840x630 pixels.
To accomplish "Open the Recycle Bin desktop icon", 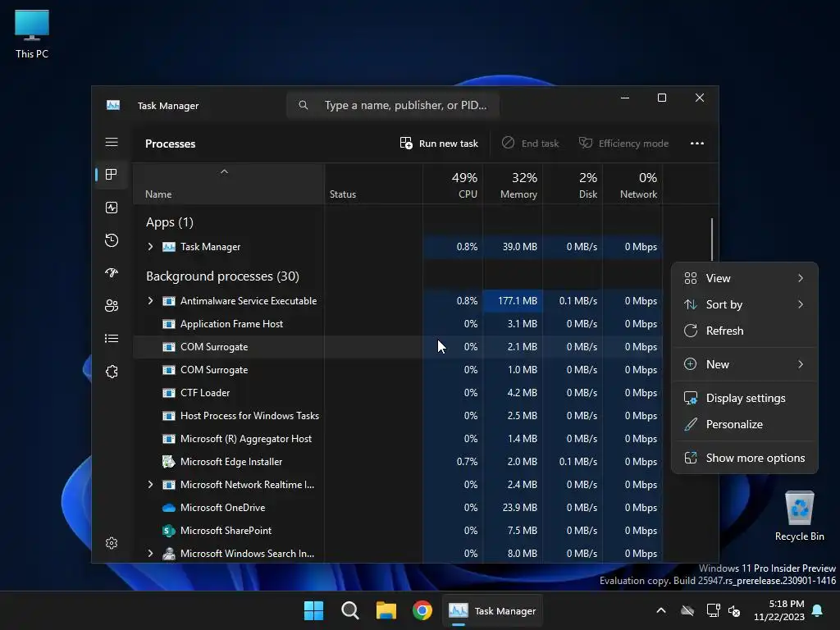I will pos(799,516).
